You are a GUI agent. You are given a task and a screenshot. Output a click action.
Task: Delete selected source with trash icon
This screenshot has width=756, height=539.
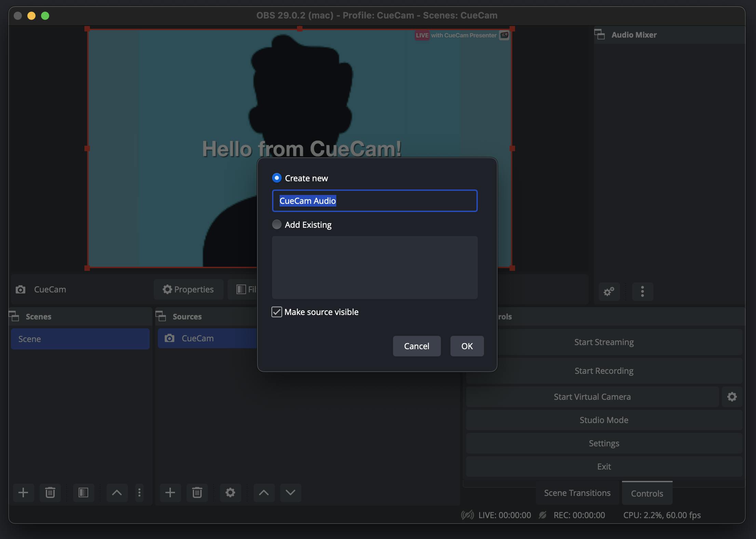click(197, 492)
